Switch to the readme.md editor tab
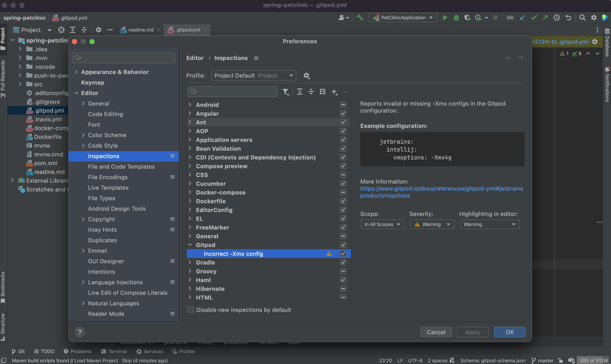 click(141, 30)
